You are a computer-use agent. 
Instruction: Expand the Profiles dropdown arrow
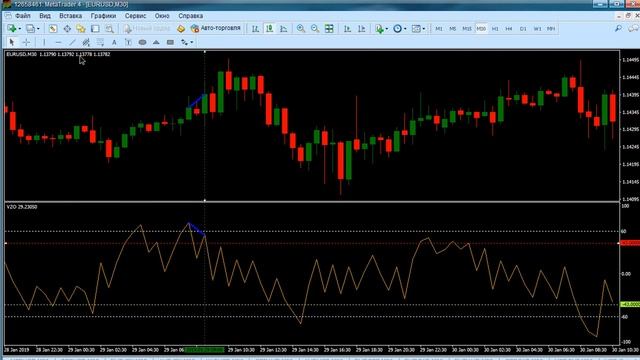pos(38,29)
